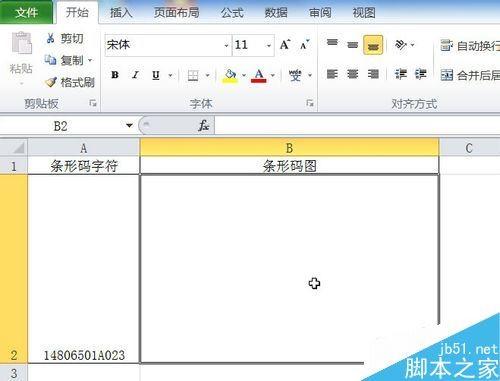This screenshot has height=381, width=500.
Task: Select column A header
Action: [83, 148]
